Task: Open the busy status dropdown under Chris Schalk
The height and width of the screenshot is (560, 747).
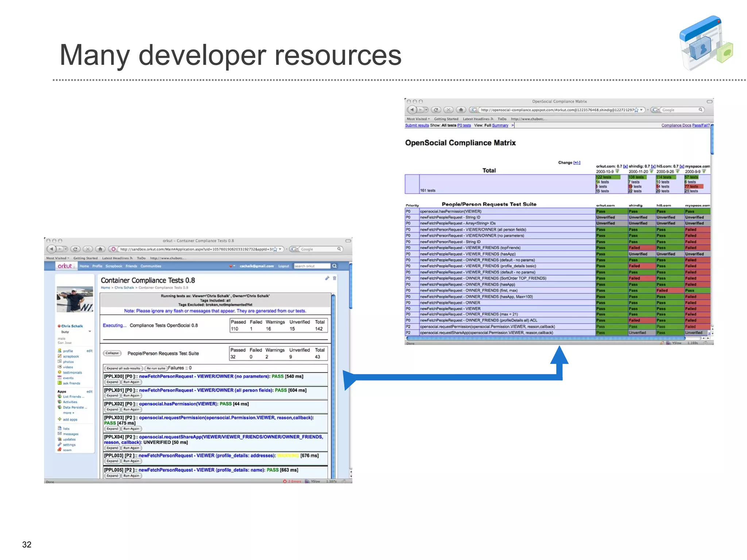Action: tap(90, 332)
